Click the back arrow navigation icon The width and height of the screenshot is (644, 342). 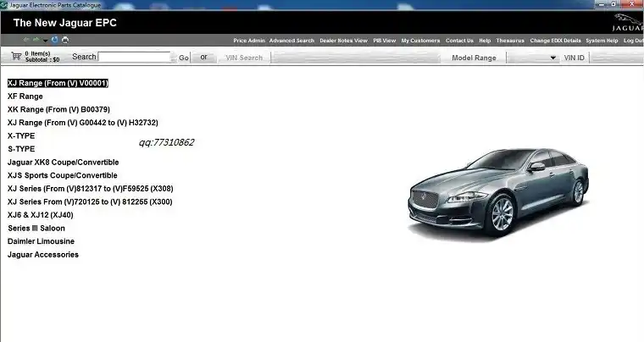[x=26, y=40]
